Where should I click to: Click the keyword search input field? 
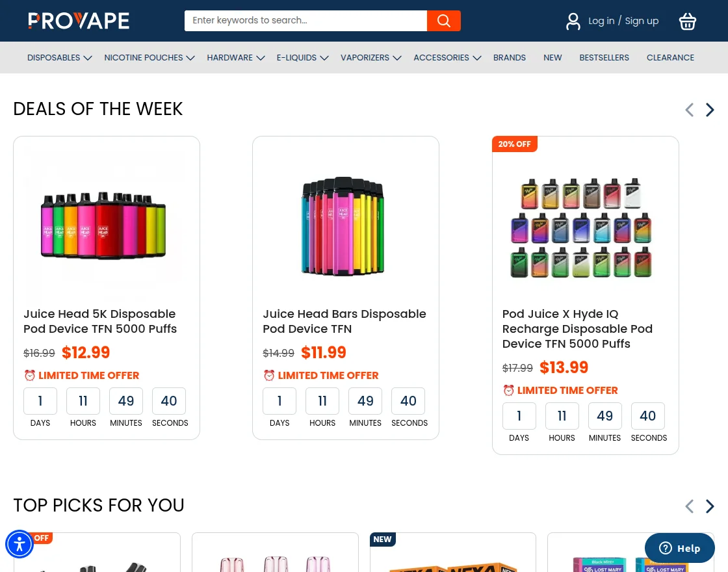click(x=305, y=20)
